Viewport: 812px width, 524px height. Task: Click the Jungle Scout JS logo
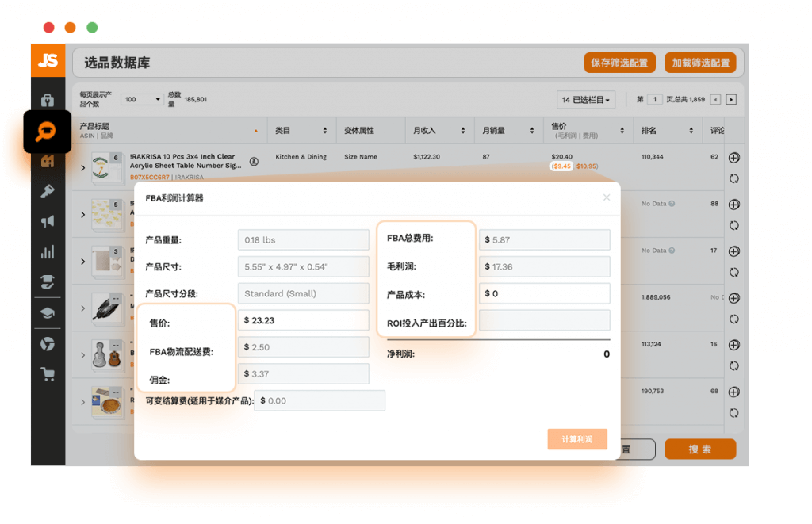(48, 60)
